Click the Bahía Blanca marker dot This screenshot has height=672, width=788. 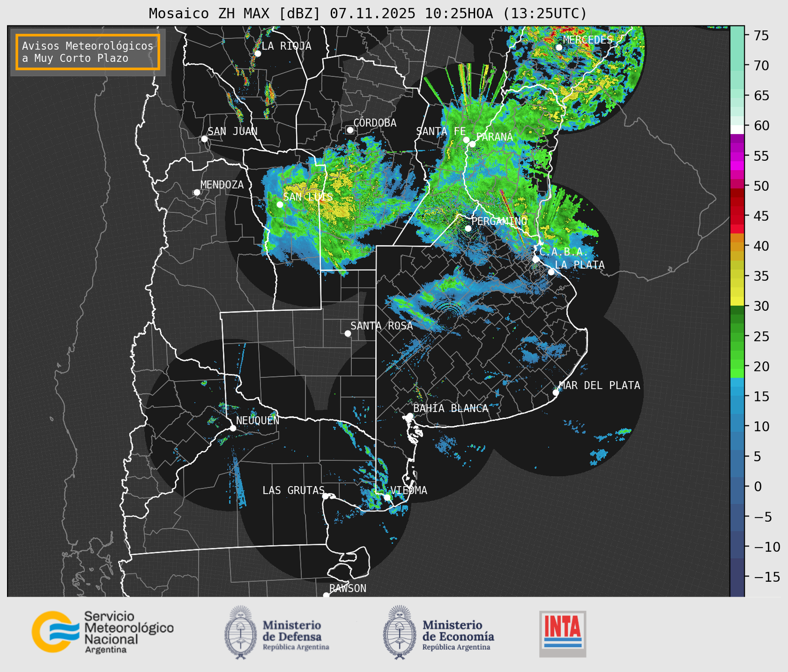[x=410, y=416]
